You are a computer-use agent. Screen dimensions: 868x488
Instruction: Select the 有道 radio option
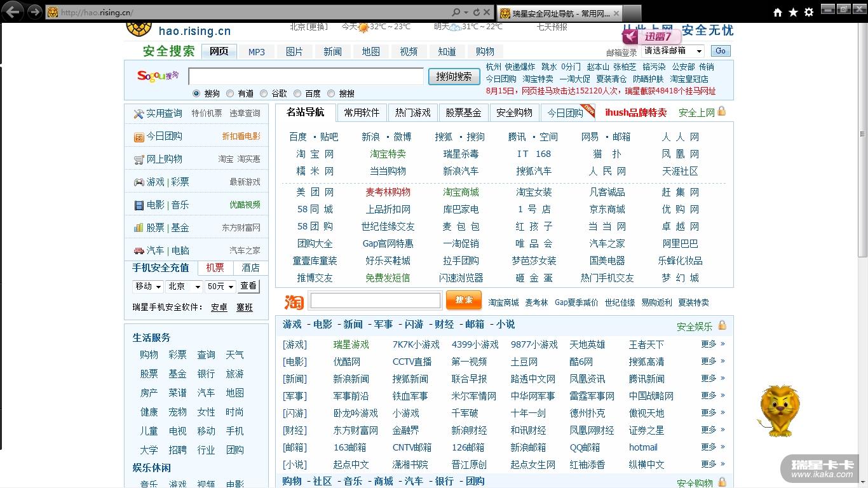[x=230, y=93]
